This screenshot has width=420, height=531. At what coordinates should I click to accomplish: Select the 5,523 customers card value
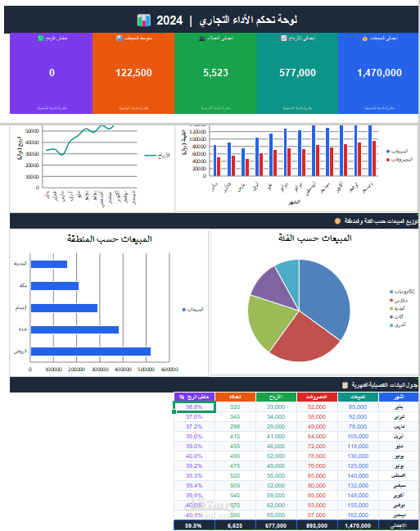215,73
